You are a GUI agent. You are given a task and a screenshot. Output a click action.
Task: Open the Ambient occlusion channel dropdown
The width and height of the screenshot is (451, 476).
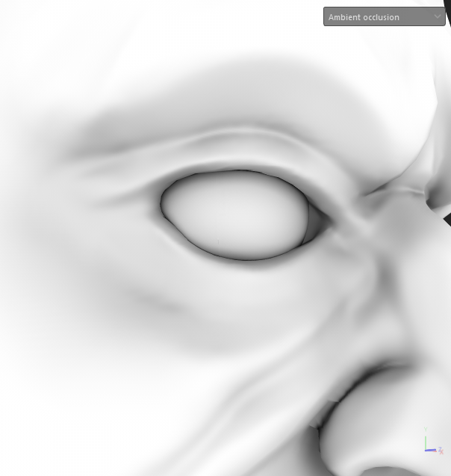click(377, 16)
